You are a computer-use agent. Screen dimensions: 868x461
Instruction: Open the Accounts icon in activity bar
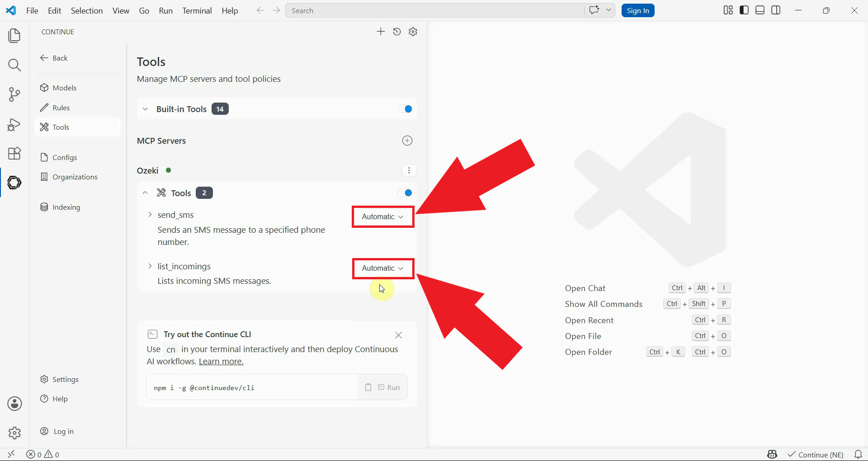[x=14, y=404]
